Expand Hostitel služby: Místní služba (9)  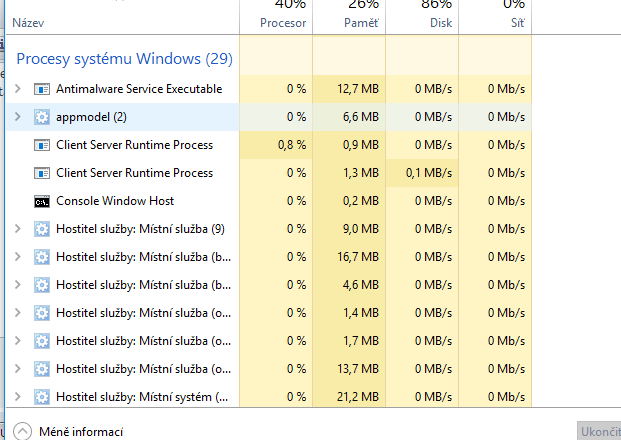coord(17,229)
